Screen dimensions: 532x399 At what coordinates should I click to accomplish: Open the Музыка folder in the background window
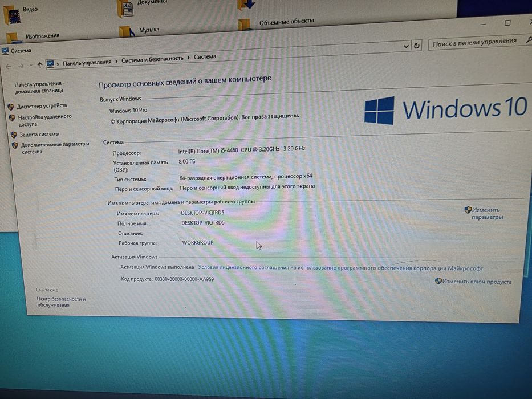pyautogui.click(x=139, y=31)
